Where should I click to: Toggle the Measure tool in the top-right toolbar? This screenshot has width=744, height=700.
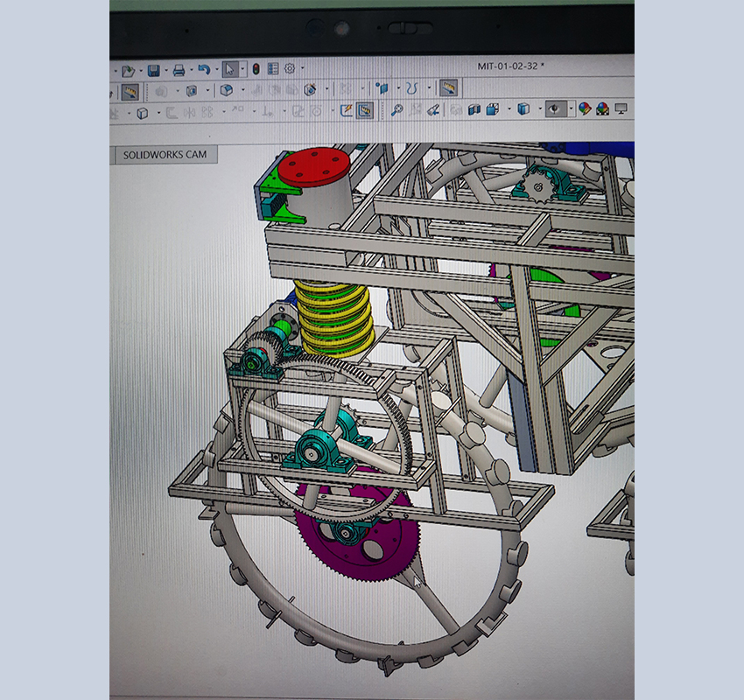448,87
